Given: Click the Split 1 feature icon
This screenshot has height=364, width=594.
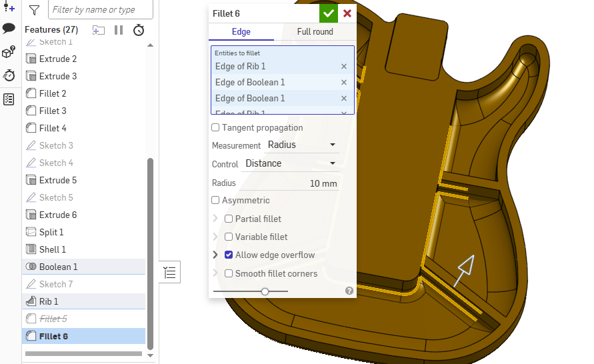Looking at the screenshot, I should tap(31, 232).
